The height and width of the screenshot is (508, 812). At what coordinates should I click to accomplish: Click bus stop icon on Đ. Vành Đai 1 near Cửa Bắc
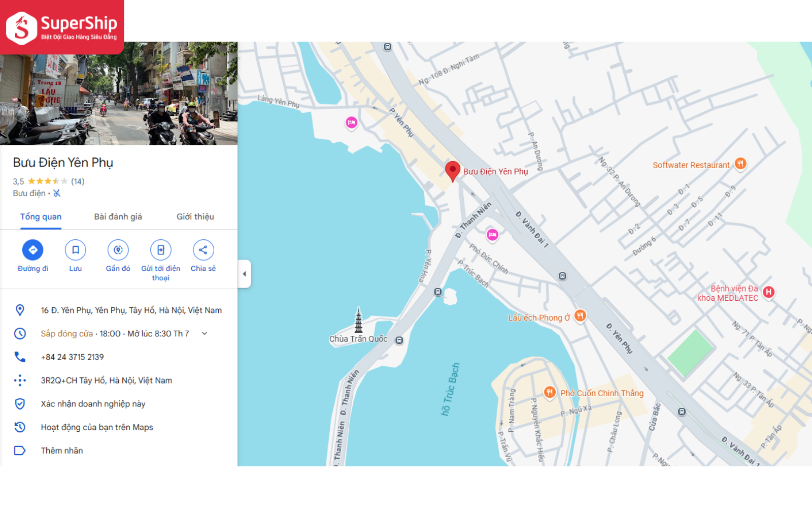pos(682,411)
